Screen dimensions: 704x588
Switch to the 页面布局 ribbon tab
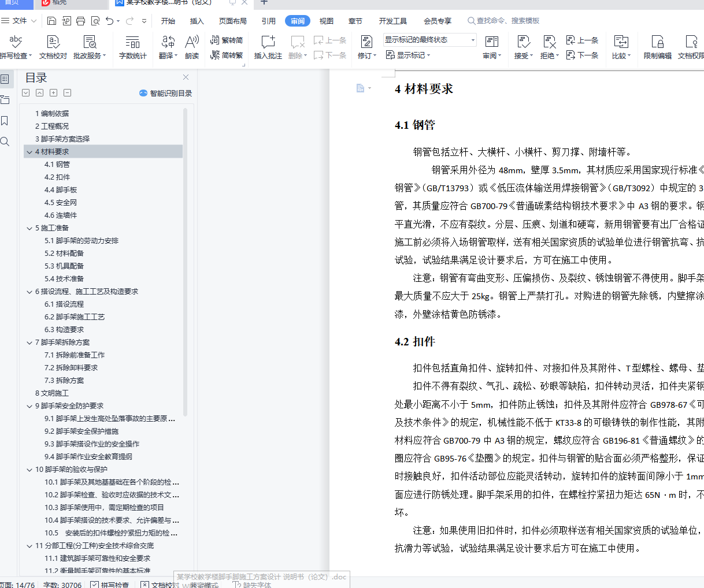(233, 21)
